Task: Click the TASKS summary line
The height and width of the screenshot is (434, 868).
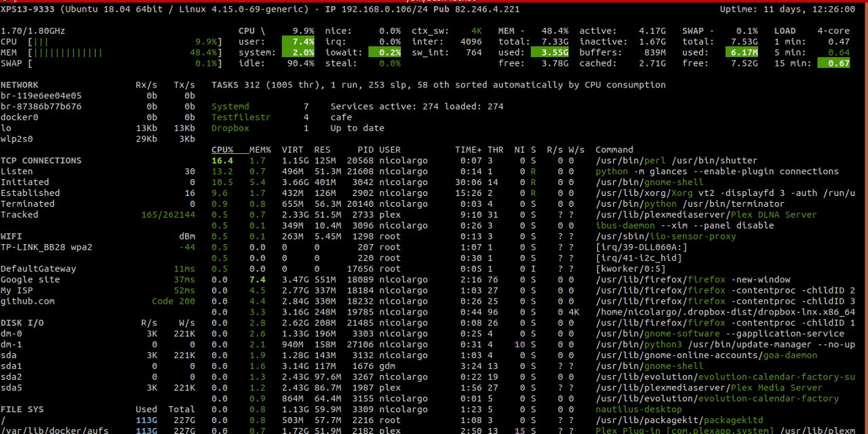Action: [438, 85]
